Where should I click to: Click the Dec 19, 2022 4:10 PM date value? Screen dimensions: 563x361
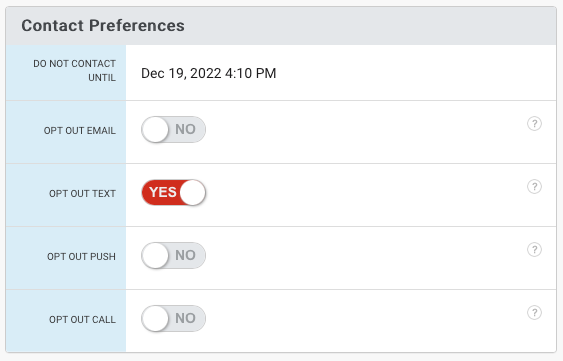point(209,73)
